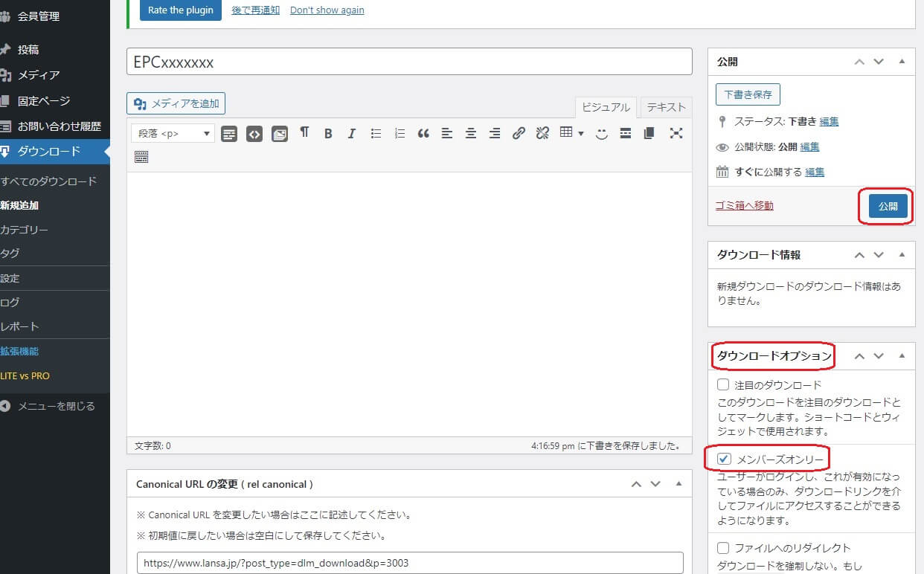Check the ファイルへのリダイレクト checkbox
The width and height of the screenshot is (924, 574).
[x=723, y=548]
